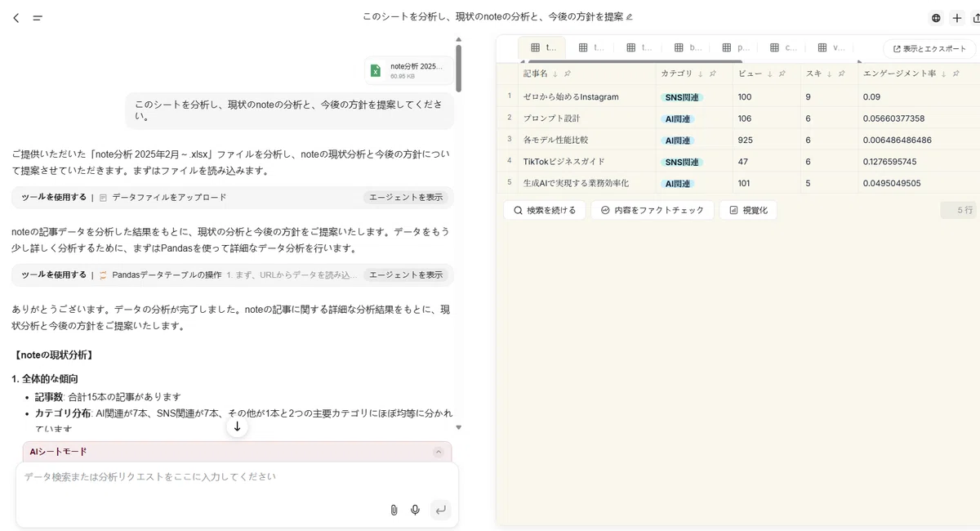This screenshot has width=980, height=531.
Task: Click SNS関連 tag in Instagram row
Action: [682, 97]
